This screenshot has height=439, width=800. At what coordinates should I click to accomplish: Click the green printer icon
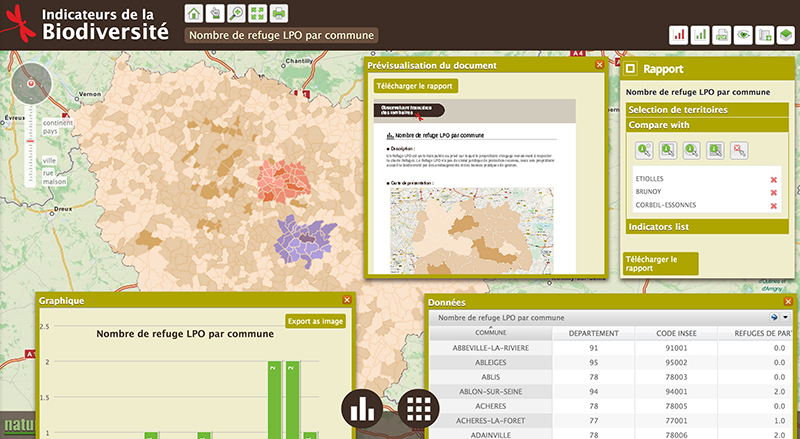[x=279, y=13]
